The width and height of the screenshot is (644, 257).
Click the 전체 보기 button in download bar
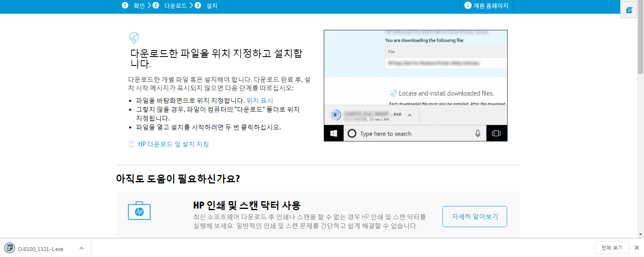point(612,248)
